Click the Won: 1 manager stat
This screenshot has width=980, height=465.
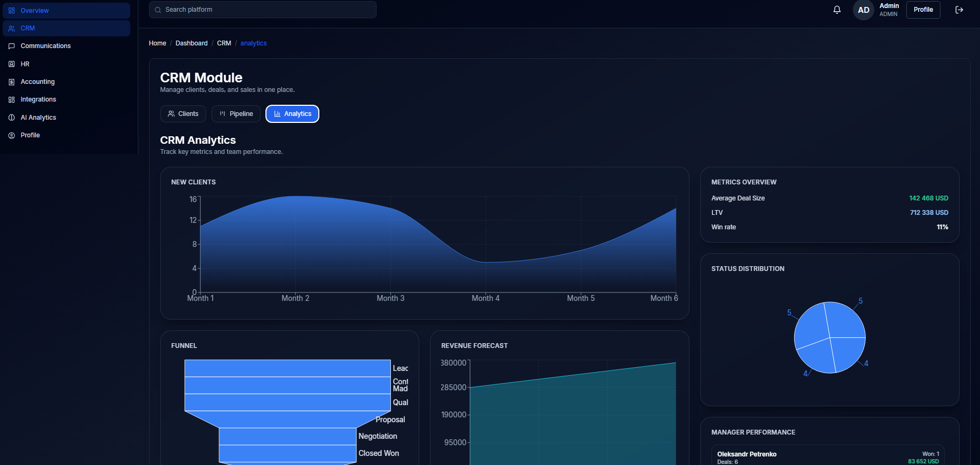tap(931, 454)
